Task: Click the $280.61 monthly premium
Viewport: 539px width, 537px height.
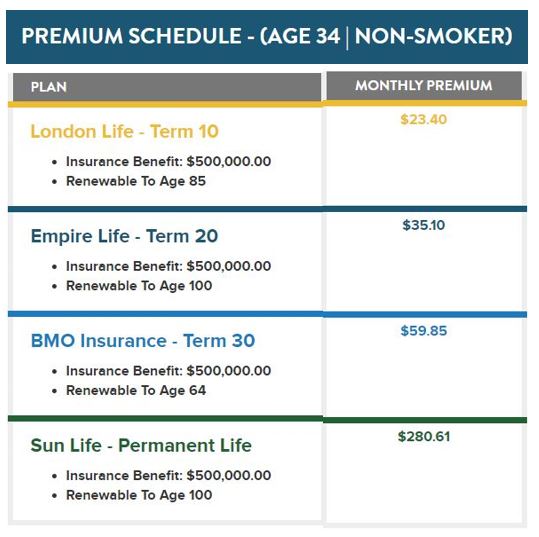Action: 424,436
